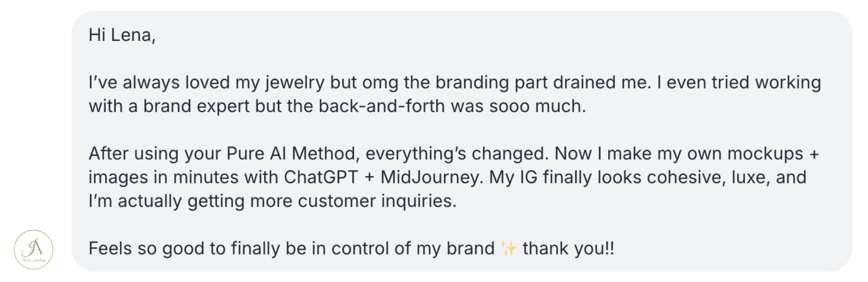Click the words "customer inquiries."
The image size is (868, 282).
pos(377,201)
